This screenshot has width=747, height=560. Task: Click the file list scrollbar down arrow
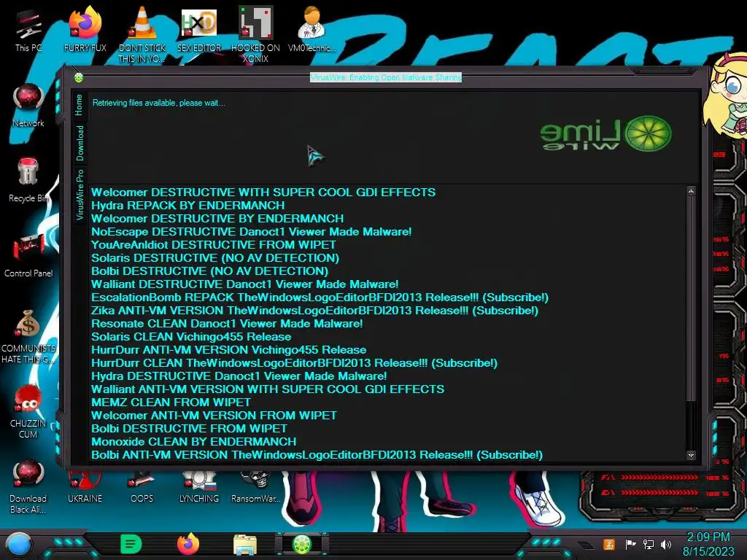tap(692, 455)
